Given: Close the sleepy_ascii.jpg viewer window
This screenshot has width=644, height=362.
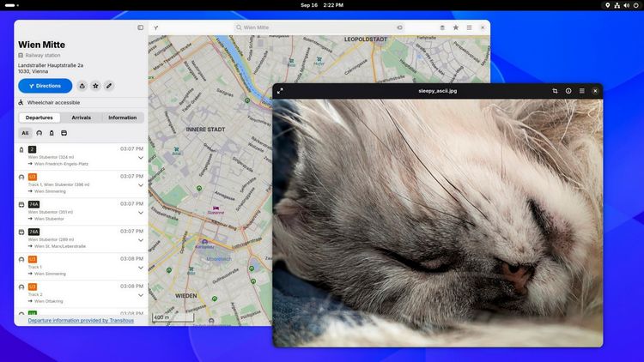Looking at the screenshot, I should click(595, 91).
